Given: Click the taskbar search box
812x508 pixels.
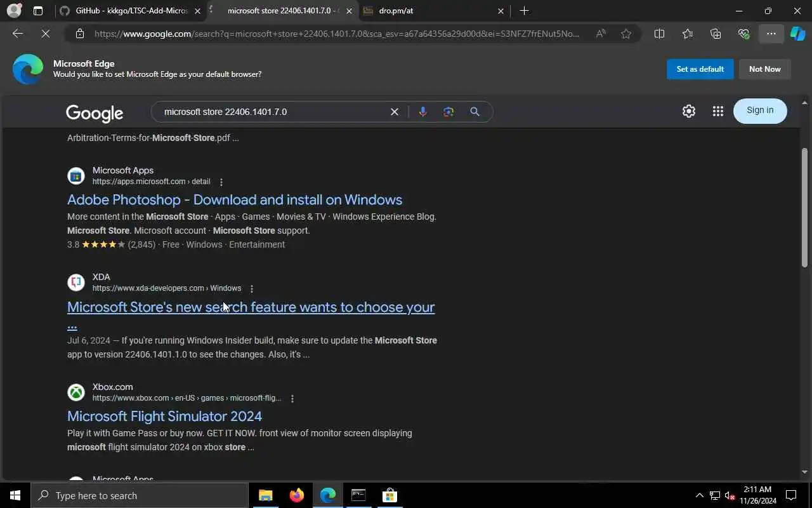Looking at the screenshot, I should click(x=140, y=495).
